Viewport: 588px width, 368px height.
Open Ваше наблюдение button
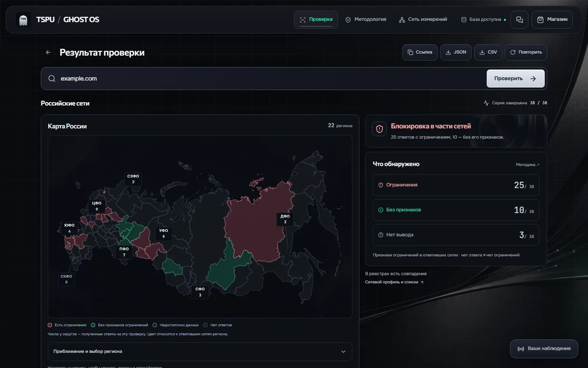pyautogui.click(x=544, y=349)
